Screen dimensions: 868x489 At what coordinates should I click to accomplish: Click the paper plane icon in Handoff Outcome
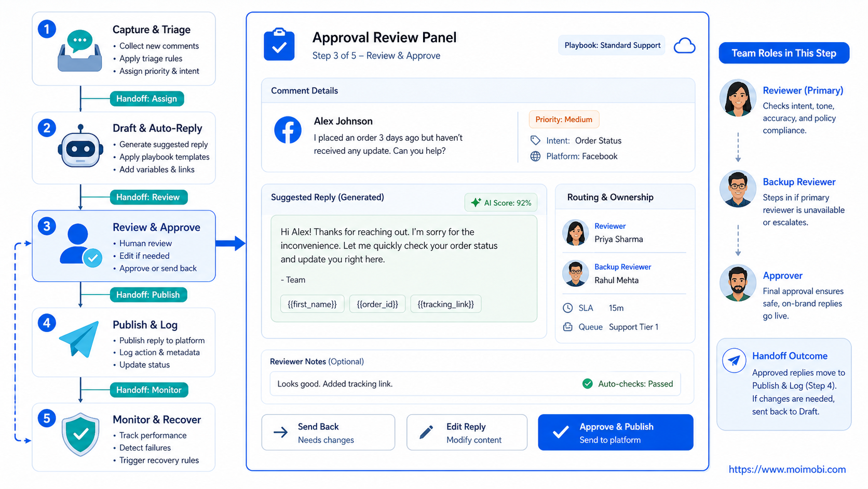click(x=734, y=360)
